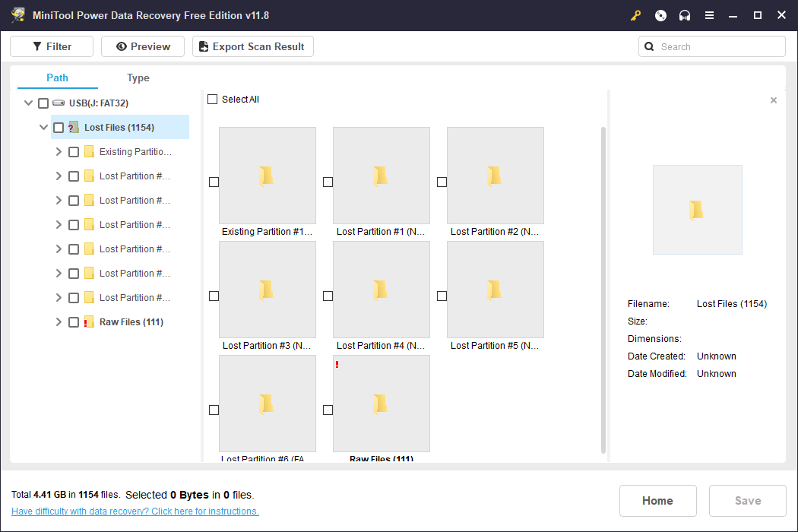
Task: Click the Date Modified Unknown value
Action: tap(717, 374)
